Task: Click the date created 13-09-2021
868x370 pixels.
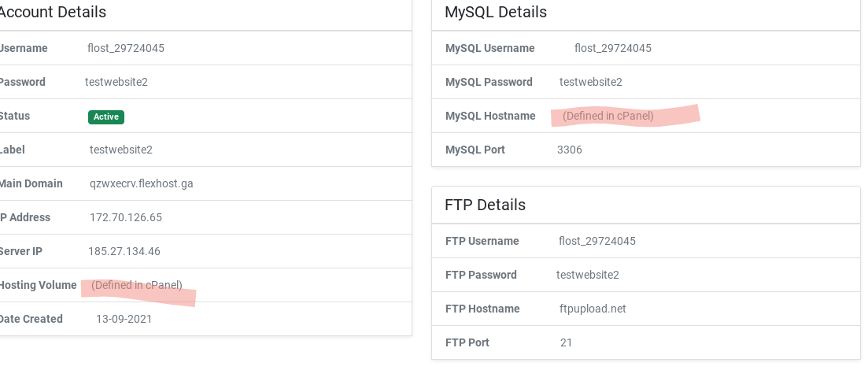Action: (x=124, y=319)
